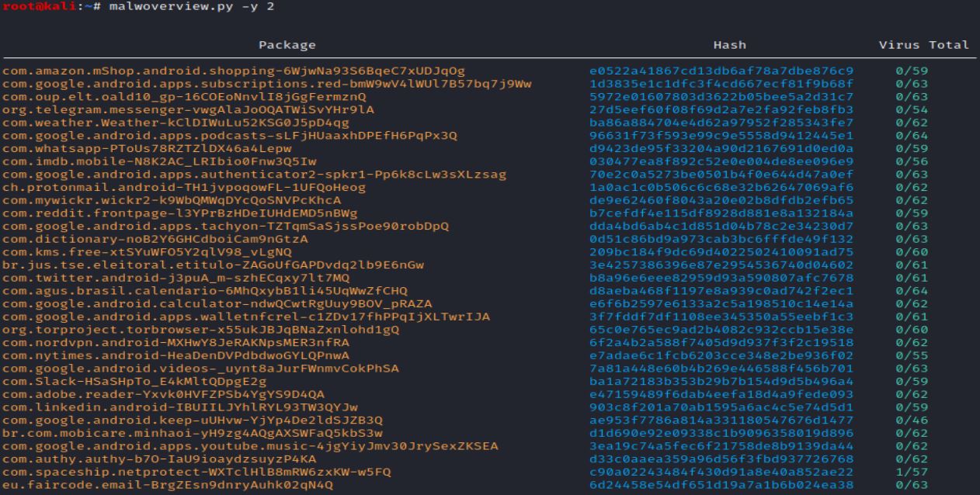Click the hash starting with 1d3835e1c1df
The width and height of the screenshot is (980, 495).
click(x=721, y=84)
